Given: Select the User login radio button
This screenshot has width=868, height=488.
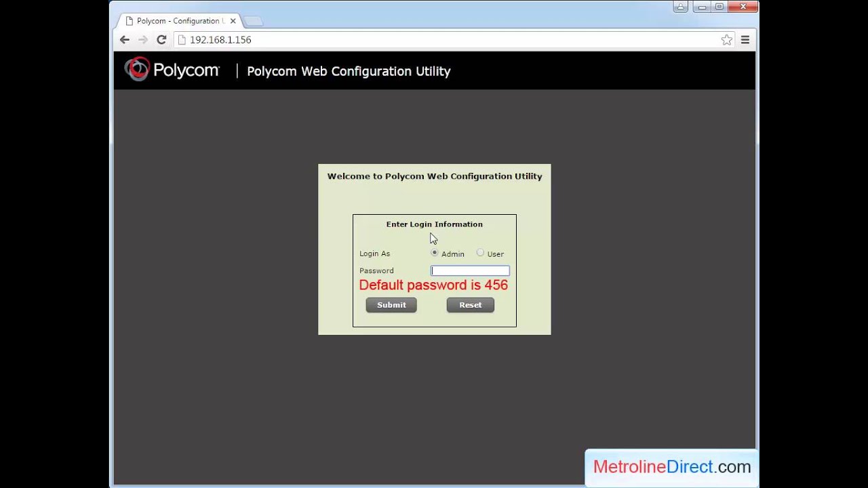Looking at the screenshot, I should [480, 252].
